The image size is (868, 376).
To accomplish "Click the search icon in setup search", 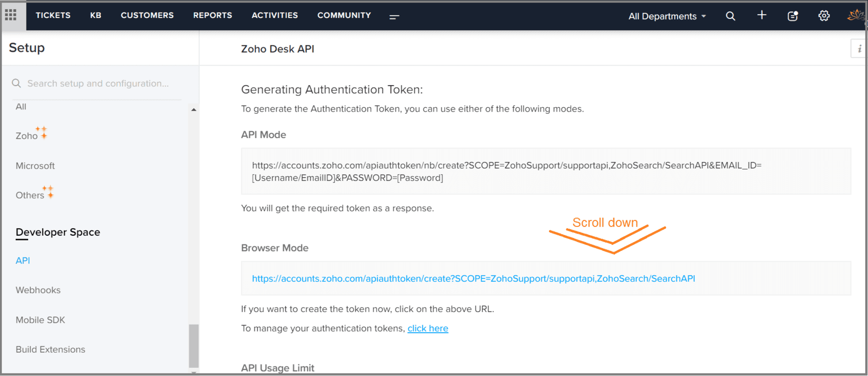I will (16, 83).
